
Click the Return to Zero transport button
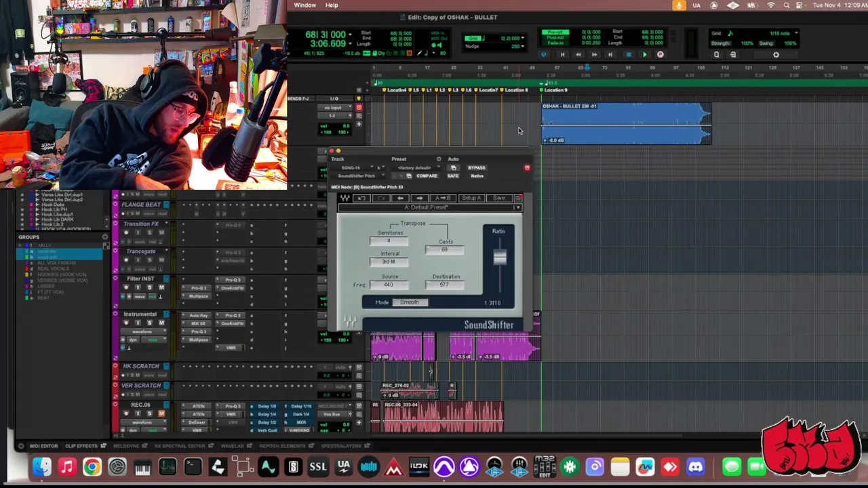click(561, 55)
